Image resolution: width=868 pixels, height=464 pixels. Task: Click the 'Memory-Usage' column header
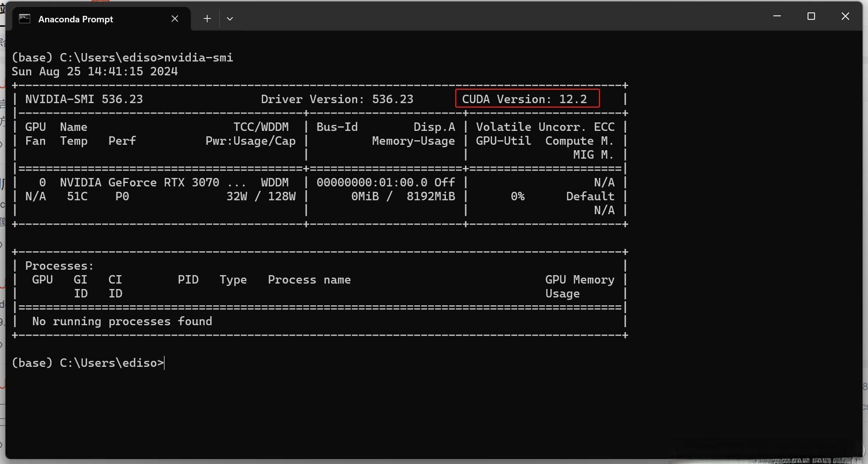pyautogui.click(x=414, y=141)
